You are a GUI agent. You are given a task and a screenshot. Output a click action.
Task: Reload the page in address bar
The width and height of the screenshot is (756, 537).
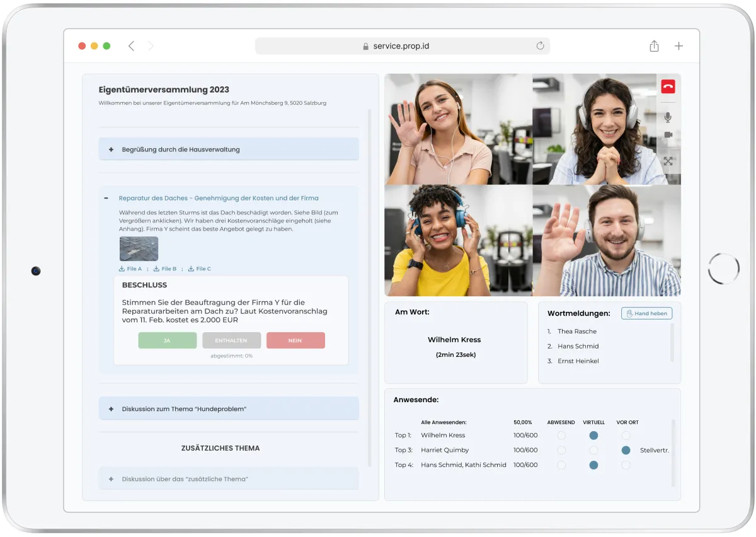[x=540, y=46]
